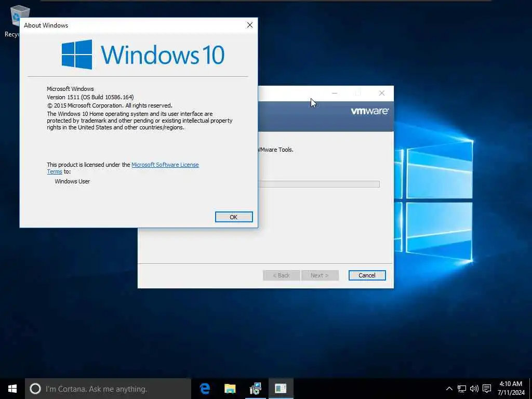
Task: Click the installer's greyed-out Back button
Action: click(282, 275)
